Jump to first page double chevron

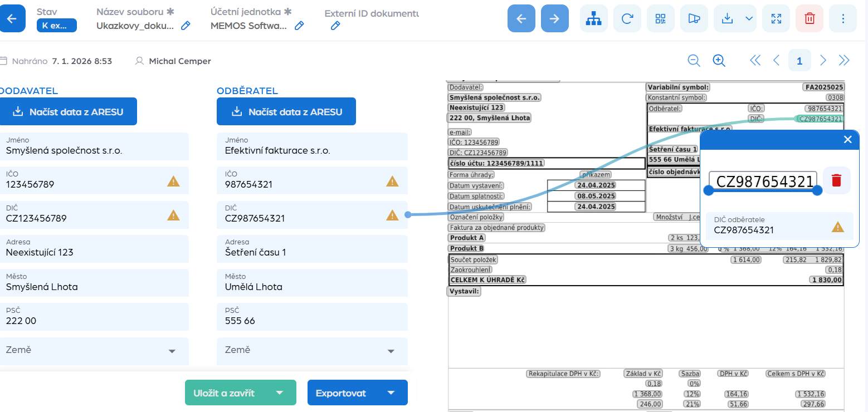click(755, 61)
